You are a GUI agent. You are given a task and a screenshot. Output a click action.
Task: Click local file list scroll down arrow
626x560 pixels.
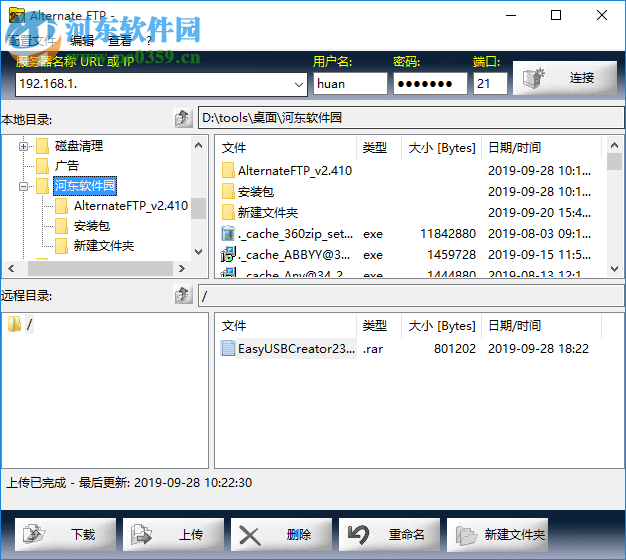coord(614,269)
